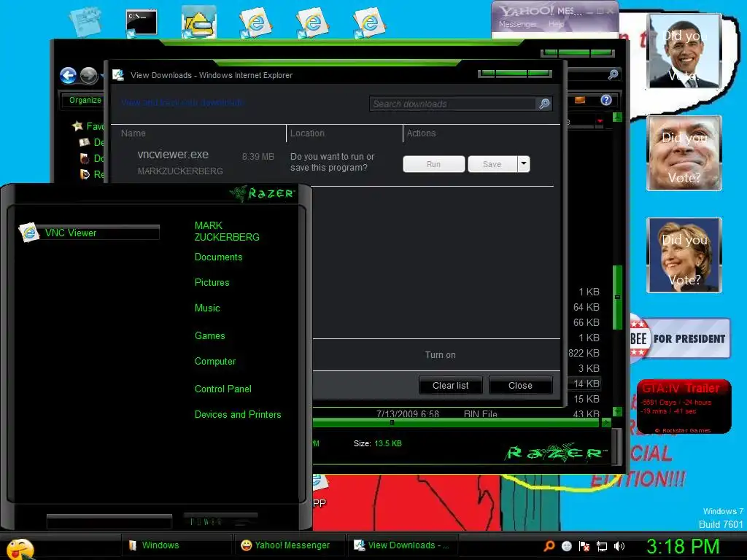Click the search magnifier in Search downloads box

coord(544,104)
